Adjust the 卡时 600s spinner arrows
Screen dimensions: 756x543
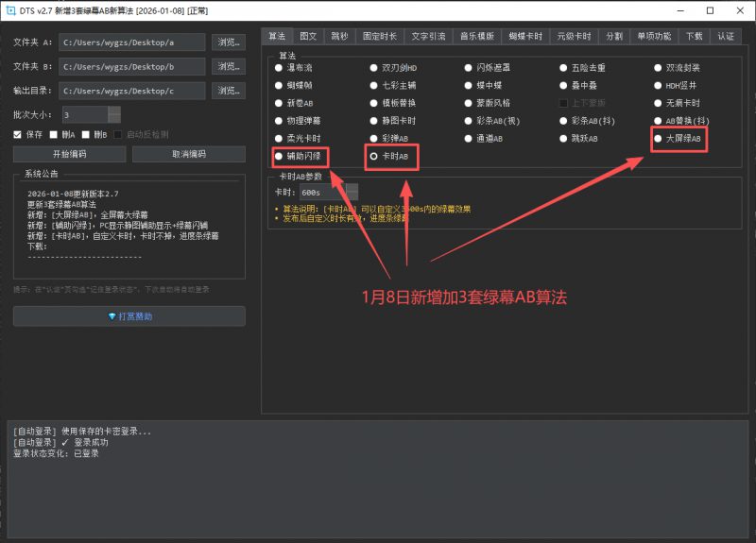coord(352,192)
